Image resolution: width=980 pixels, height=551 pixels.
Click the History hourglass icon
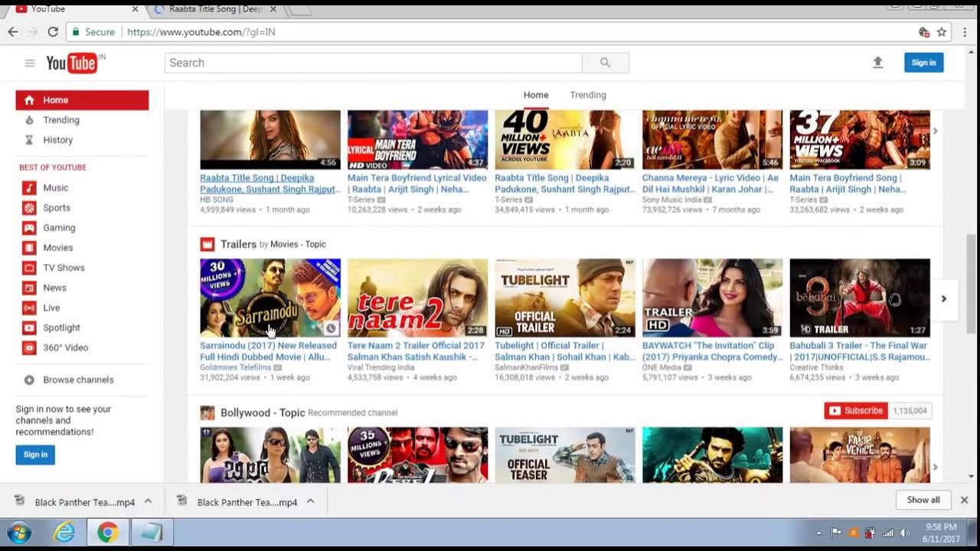29,140
